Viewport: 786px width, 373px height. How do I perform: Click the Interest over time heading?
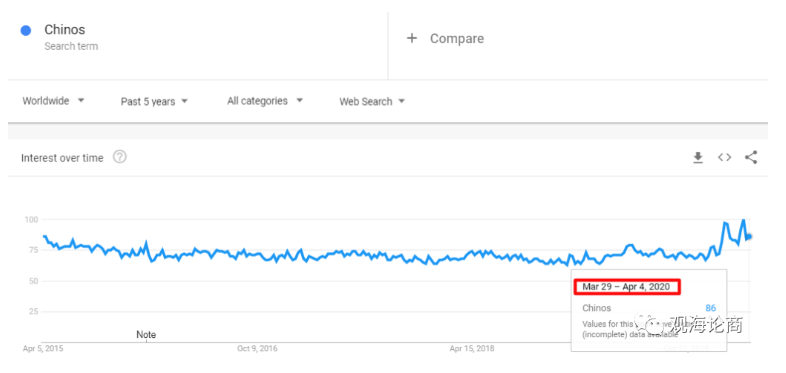62,158
